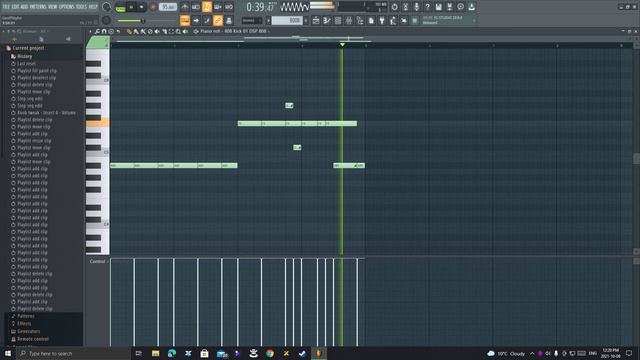Select the Draw pencil tool
This screenshot has height=360, width=640.
[x=129, y=31]
